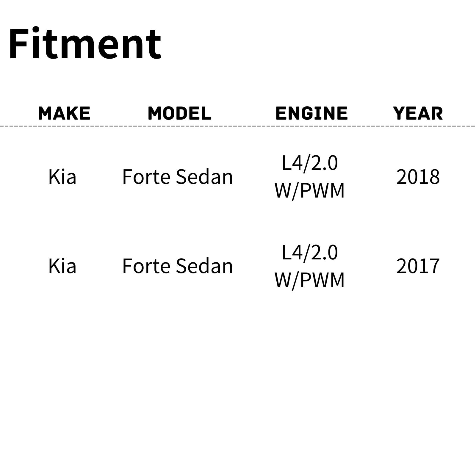Click the final t in Fitment
The width and height of the screenshot is (476, 476).
pos(155,45)
